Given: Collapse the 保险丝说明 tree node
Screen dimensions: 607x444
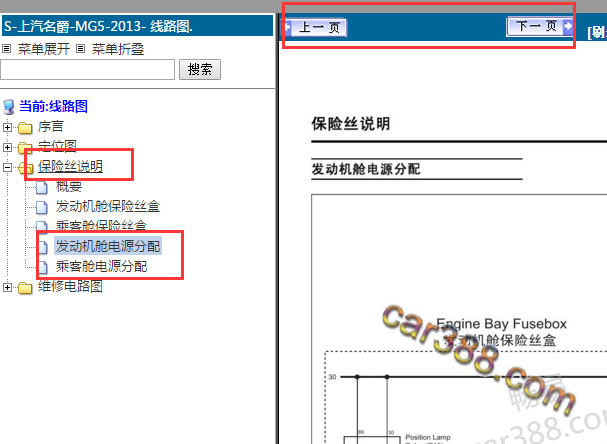Looking at the screenshot, I should (x=7, y=167).
